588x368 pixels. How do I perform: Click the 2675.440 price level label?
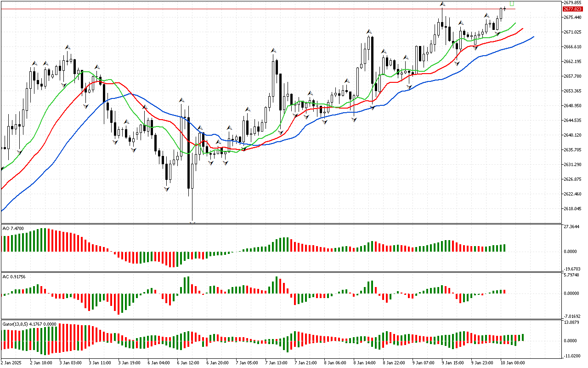(x=572, y=17)
